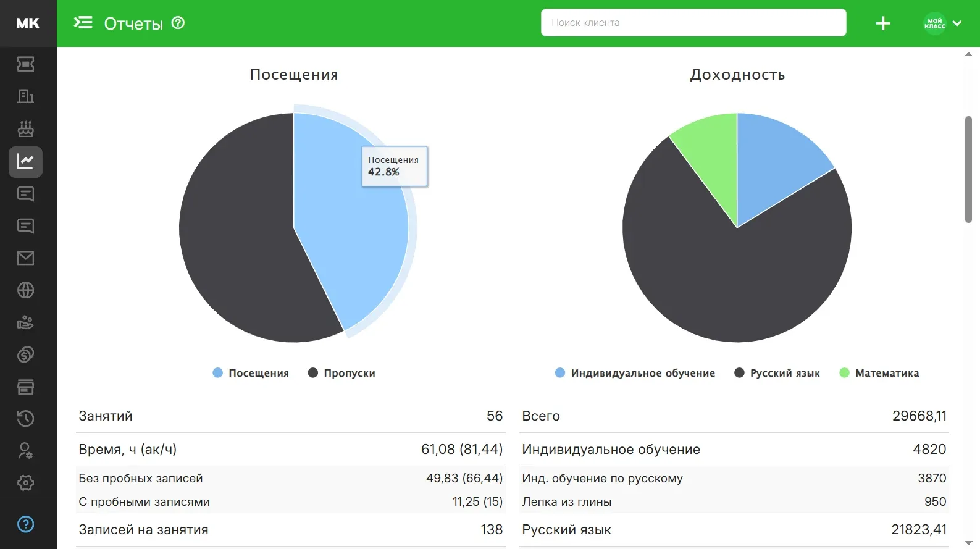Open the history clock sidebar icon

tap(25, 419)
